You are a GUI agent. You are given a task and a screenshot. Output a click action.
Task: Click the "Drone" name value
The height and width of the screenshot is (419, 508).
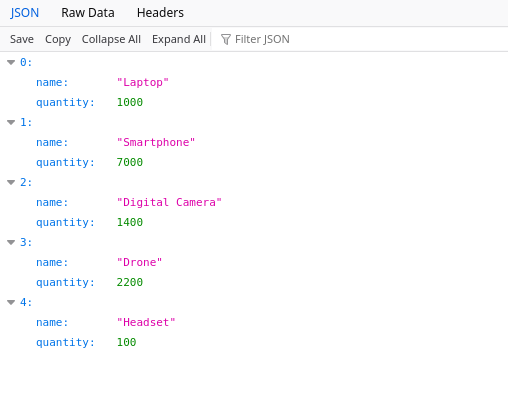tap(139, 262)
